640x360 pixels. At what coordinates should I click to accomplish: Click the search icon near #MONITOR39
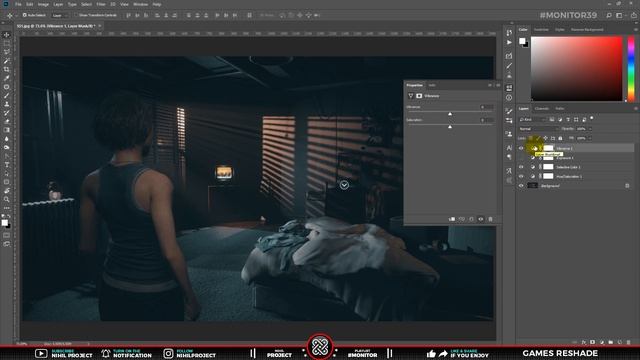point(609,16)
